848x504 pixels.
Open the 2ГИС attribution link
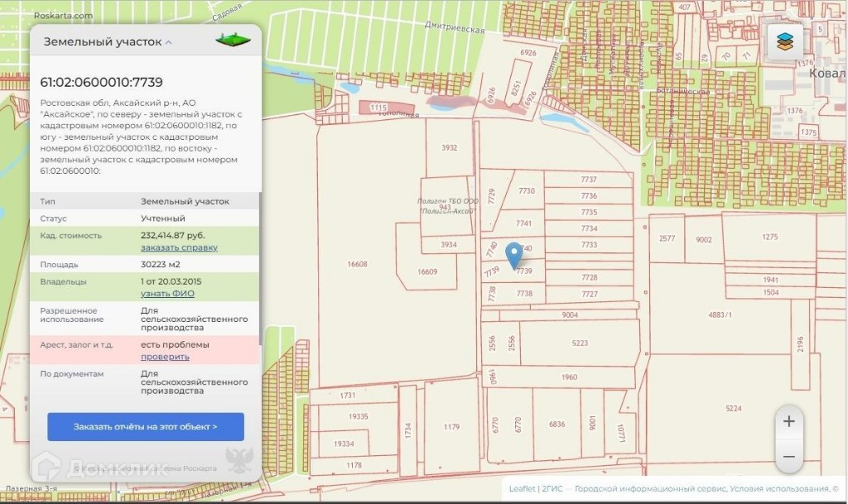pyautogui.click(x=552, y=489)
